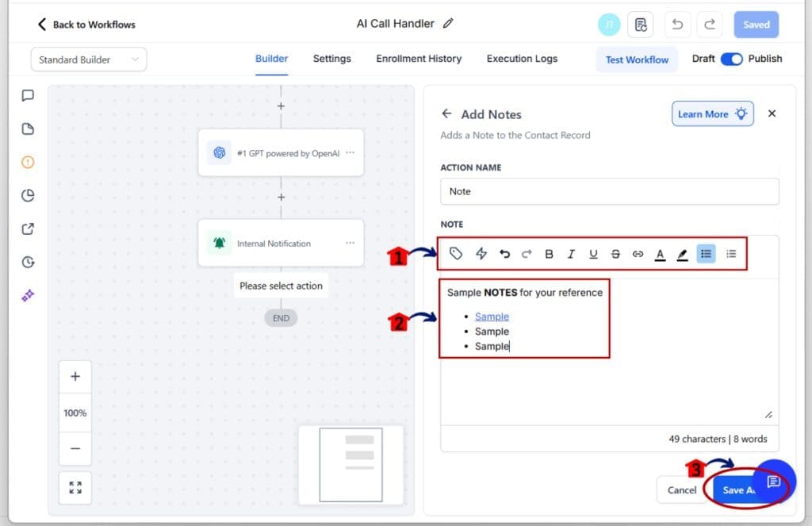This screenshot has height=526, width=812.
Task: Open the GPT powered by OpenAI options menu
Action: 350,153
